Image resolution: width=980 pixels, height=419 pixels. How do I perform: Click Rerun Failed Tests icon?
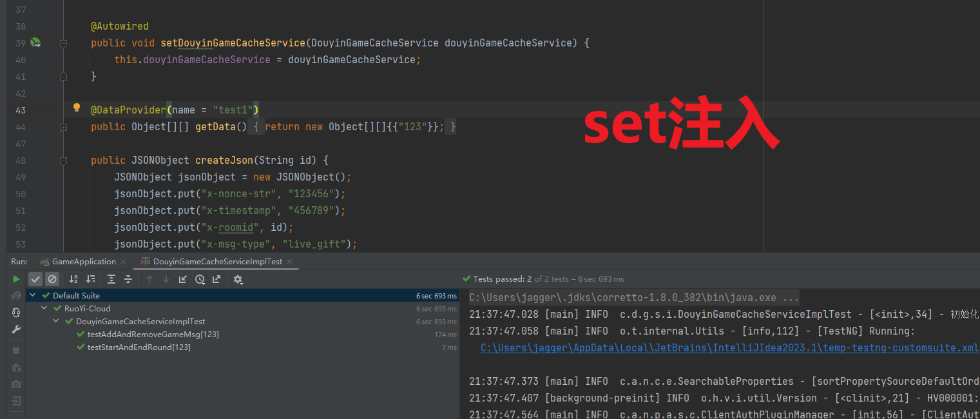[17, 296]
